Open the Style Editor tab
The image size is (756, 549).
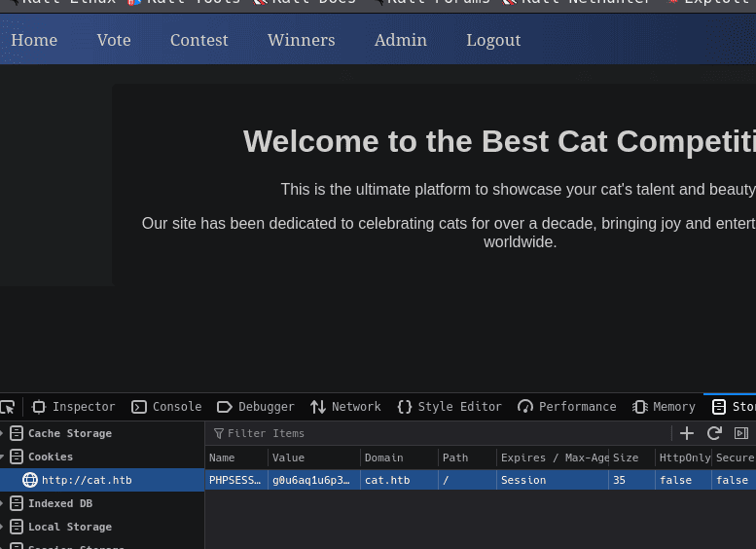pyautogui.click(x=450, y=407)
